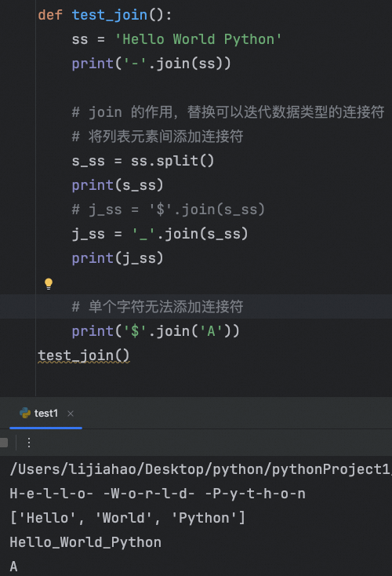Click the s_ss = ss.split() line
392x576 pixels.
click(x=143, y=161)
